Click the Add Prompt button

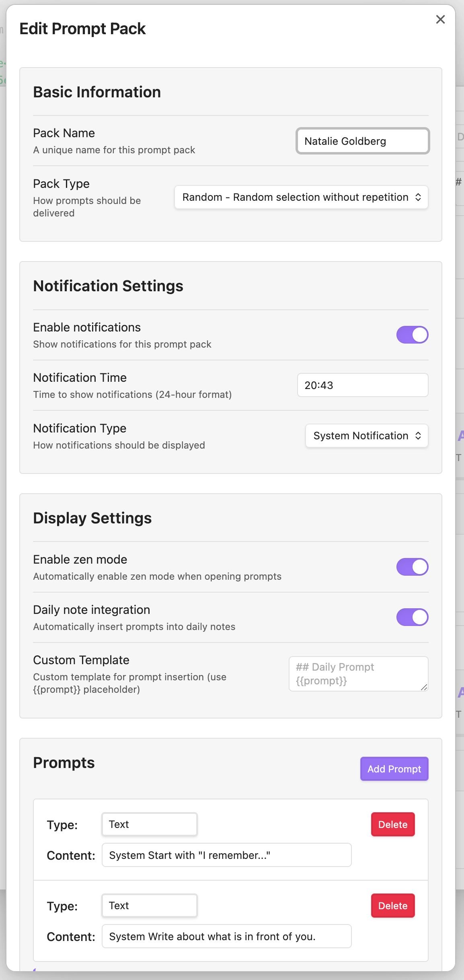pos(394,769)
